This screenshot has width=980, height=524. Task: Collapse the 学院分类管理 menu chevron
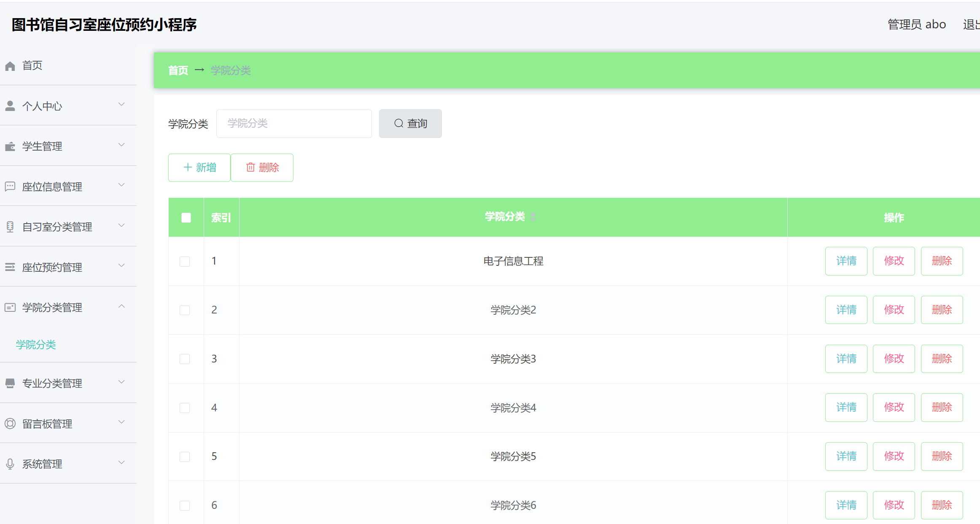(121, 306)
